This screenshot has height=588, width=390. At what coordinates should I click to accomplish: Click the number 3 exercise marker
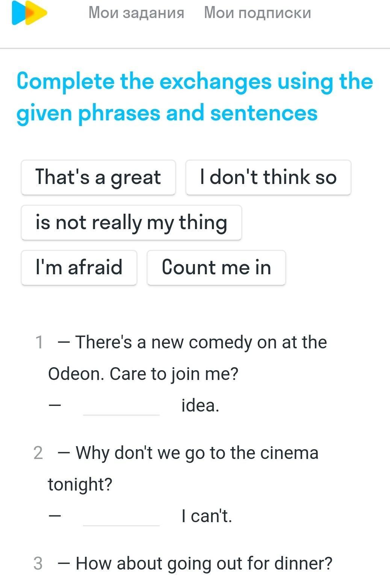pos(38,563)
